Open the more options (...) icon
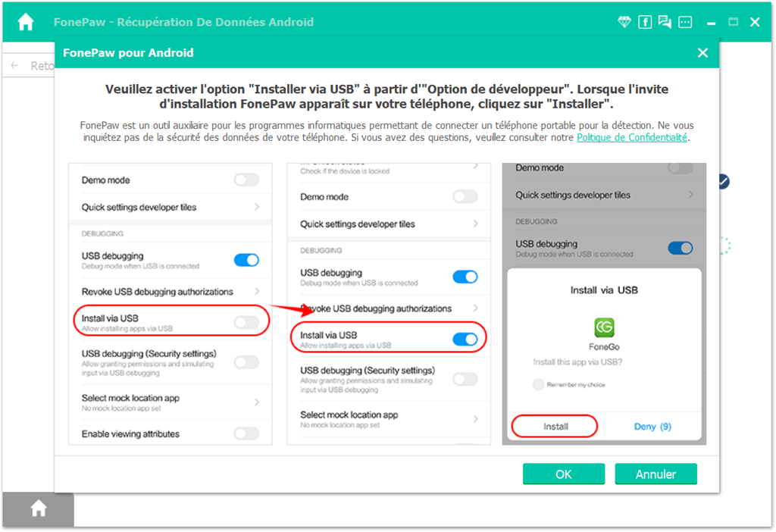776x532 pixels. (685, 21)
